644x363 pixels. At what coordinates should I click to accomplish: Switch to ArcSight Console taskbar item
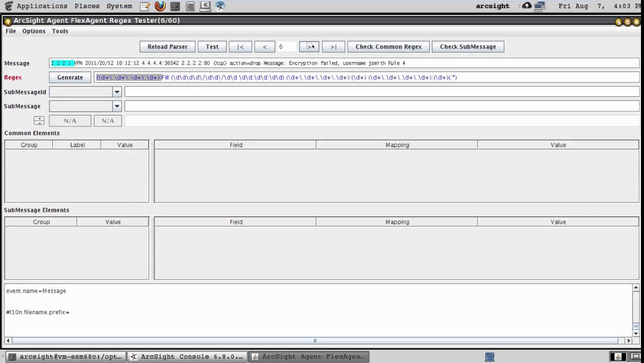tap(186, 356)
